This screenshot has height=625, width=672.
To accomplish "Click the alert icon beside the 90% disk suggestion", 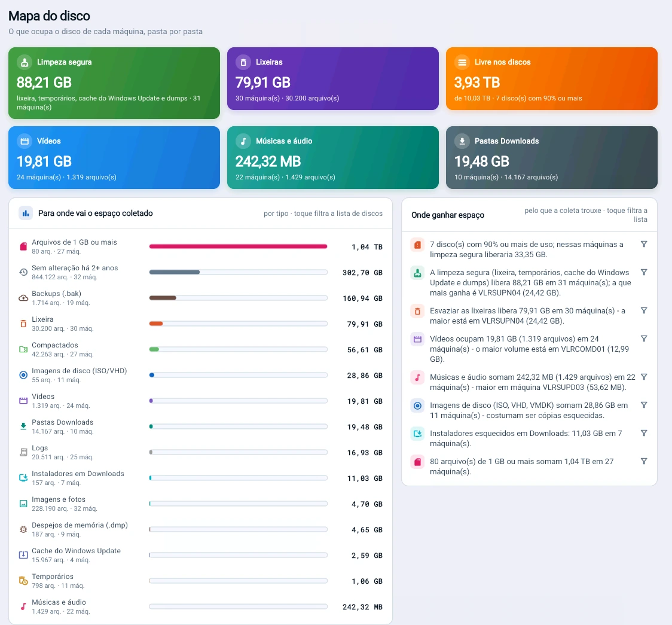I will pos(417,245).
